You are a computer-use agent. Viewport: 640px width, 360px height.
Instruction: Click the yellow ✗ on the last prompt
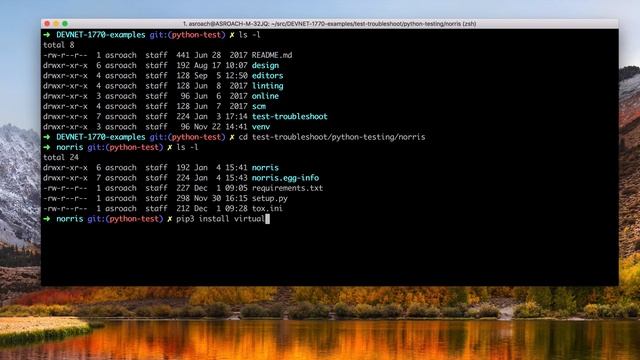point(170,219)
